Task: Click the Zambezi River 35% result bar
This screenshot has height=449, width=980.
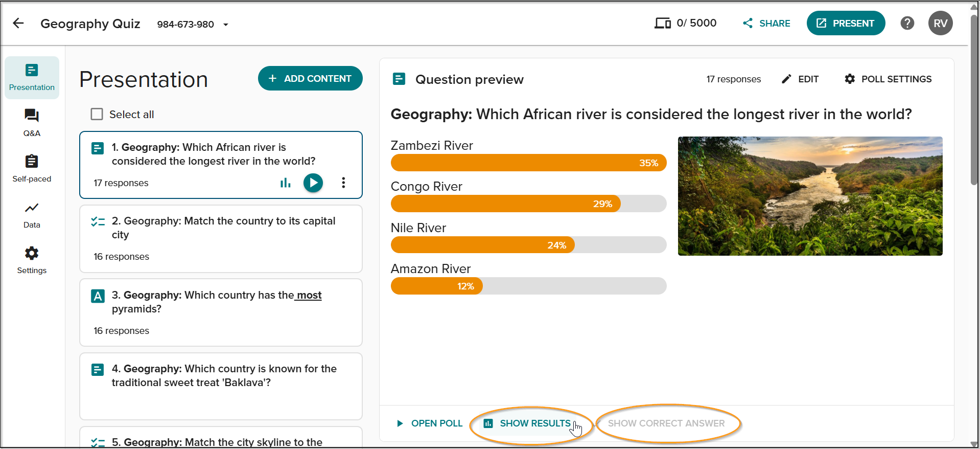Action: pyautogui.click(x=528, y=163)
